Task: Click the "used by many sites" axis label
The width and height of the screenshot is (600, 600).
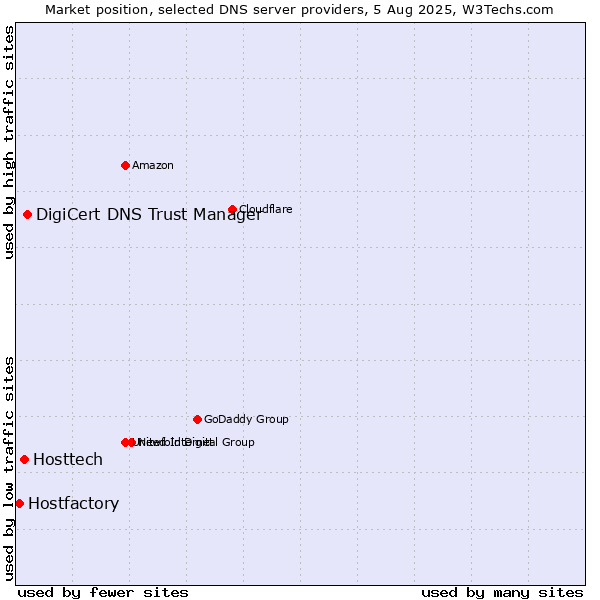Action: tap(502, 593)
